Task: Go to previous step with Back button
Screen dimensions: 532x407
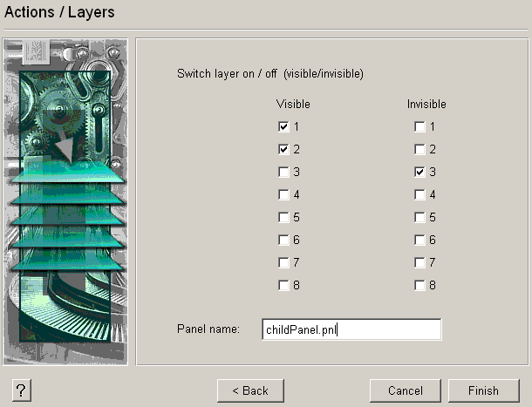Action: pyautogui.click(x=249, y=390)
